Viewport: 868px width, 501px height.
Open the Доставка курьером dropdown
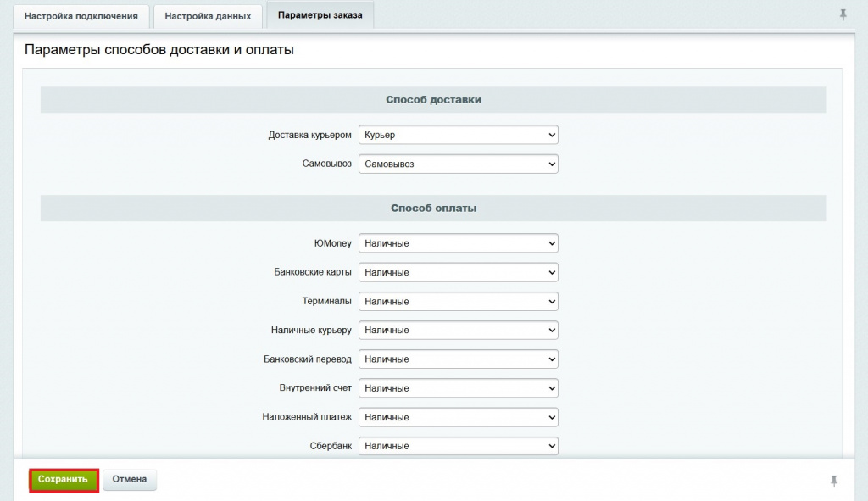(x=458, y=135)
